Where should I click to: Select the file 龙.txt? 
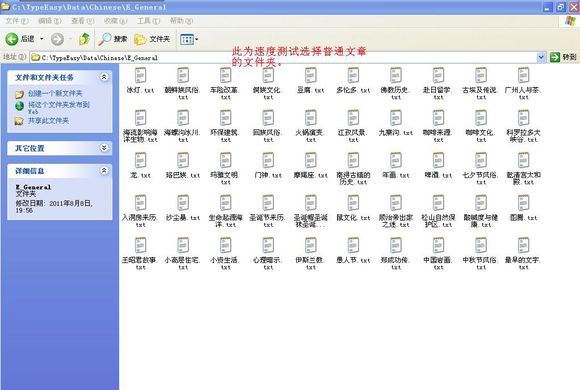pyautogui.click(x=140, y=165)
